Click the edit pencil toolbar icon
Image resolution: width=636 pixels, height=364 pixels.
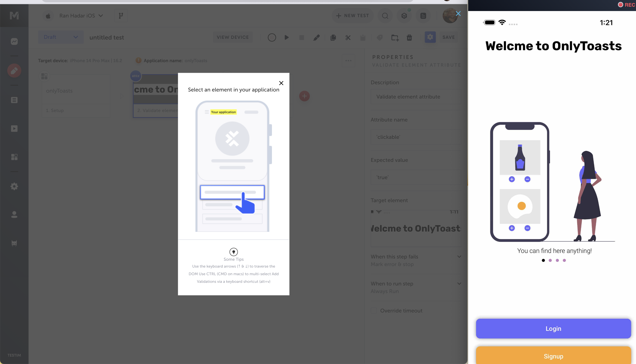point(316,37)
